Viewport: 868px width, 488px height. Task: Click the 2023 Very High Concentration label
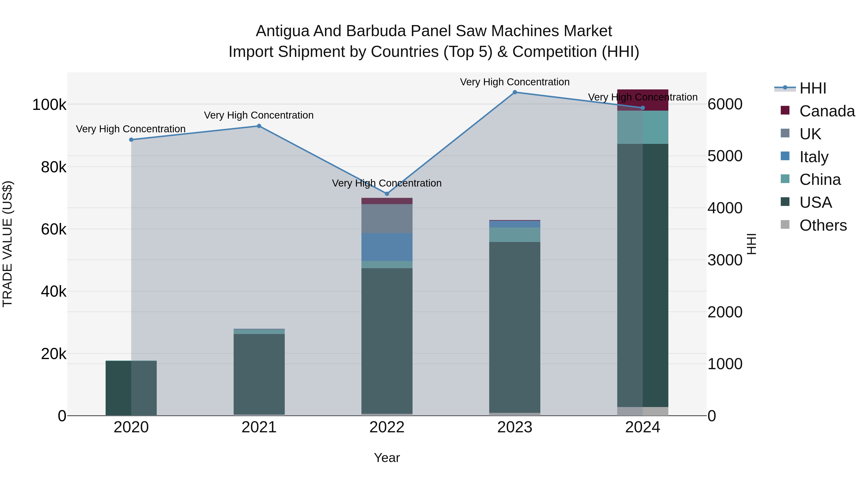coord(515,82)
